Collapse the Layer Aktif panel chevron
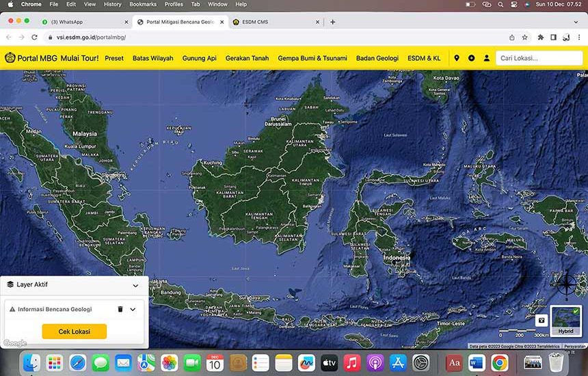This screenshot has height=376, width=588. [135, 285]
